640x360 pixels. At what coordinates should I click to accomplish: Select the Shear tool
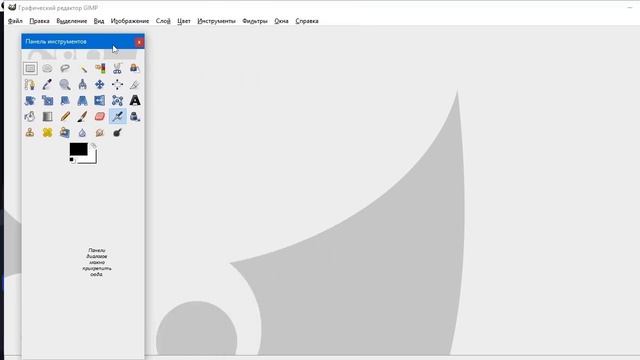(x=65, y=100)
